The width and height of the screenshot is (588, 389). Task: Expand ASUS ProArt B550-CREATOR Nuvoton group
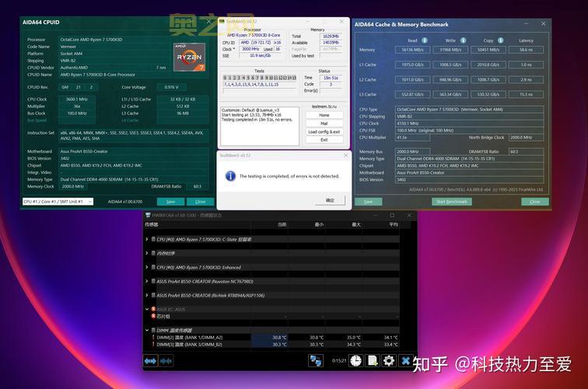pyautogui.click(x=147, y=281)
